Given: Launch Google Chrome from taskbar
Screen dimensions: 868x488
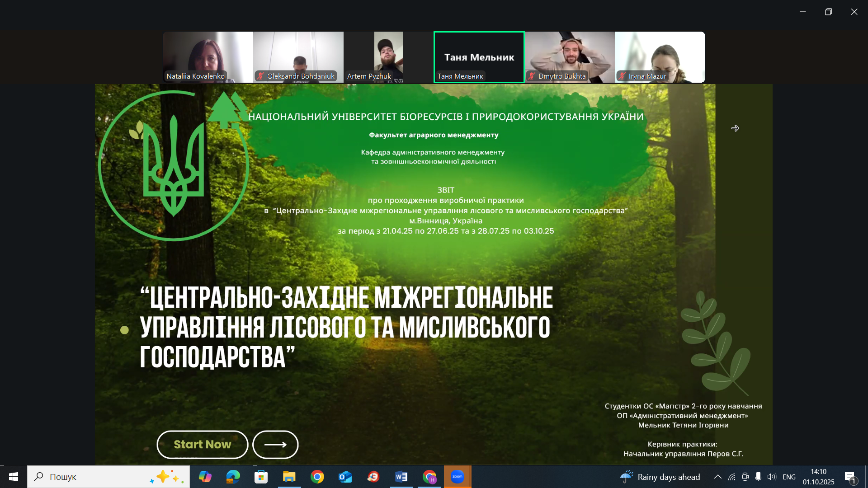Looking at the screenshot, I should [x=317, y=477].
